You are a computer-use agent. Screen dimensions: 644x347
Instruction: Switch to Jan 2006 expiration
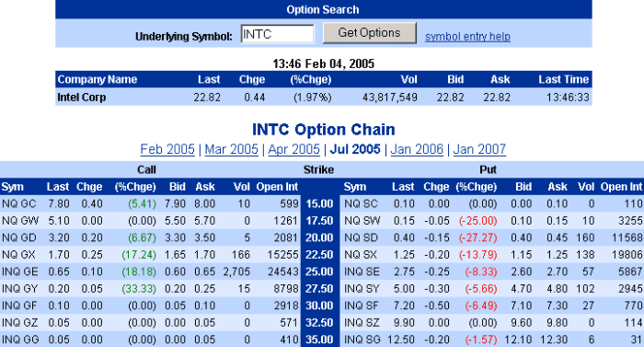coord(417,149)
